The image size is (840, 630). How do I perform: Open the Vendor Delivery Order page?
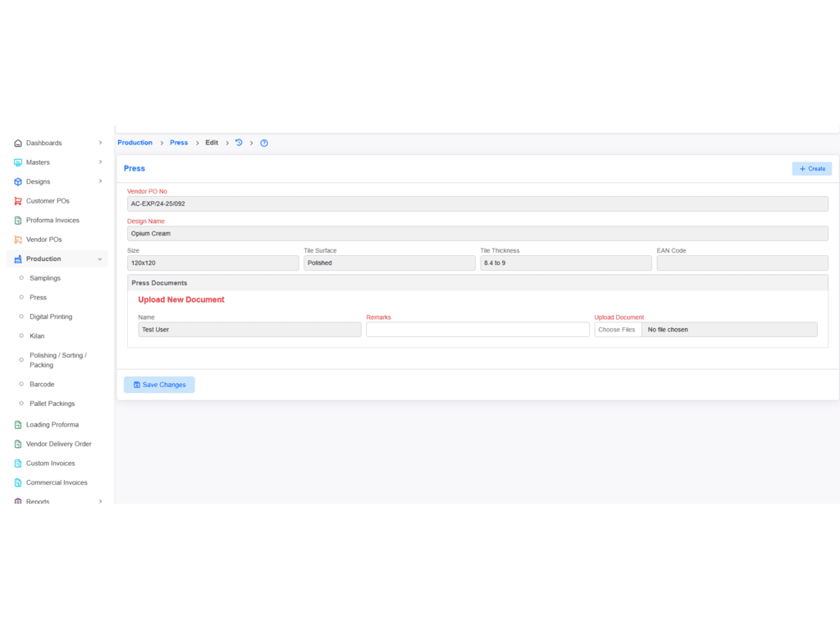58,444
